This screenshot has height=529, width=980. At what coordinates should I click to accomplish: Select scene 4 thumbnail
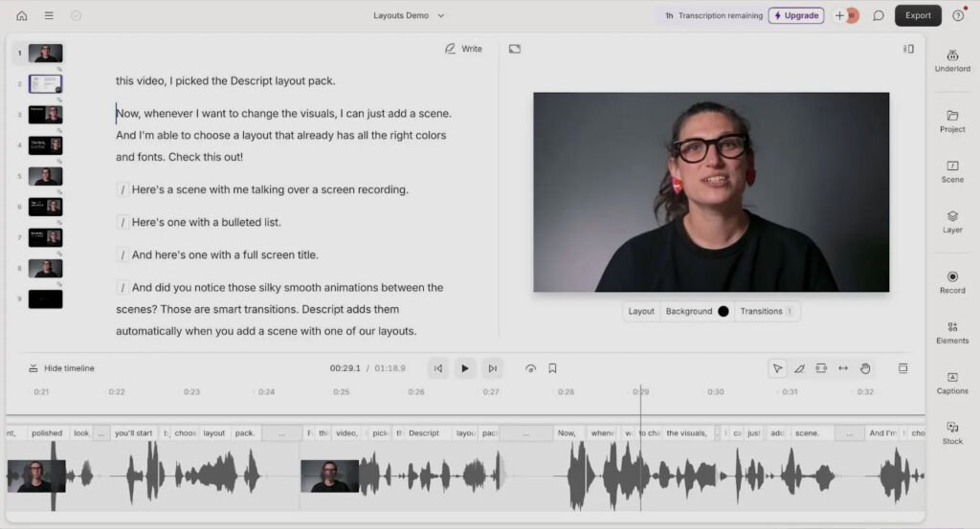46,145
